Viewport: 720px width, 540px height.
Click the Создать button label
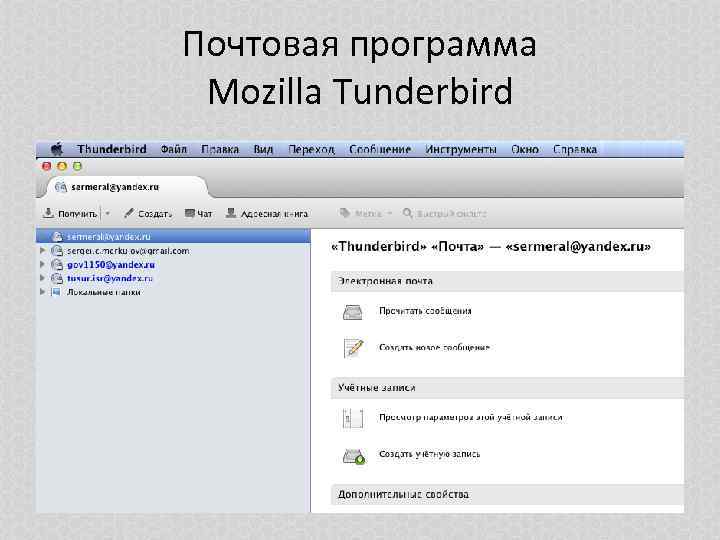coord(155,214)
